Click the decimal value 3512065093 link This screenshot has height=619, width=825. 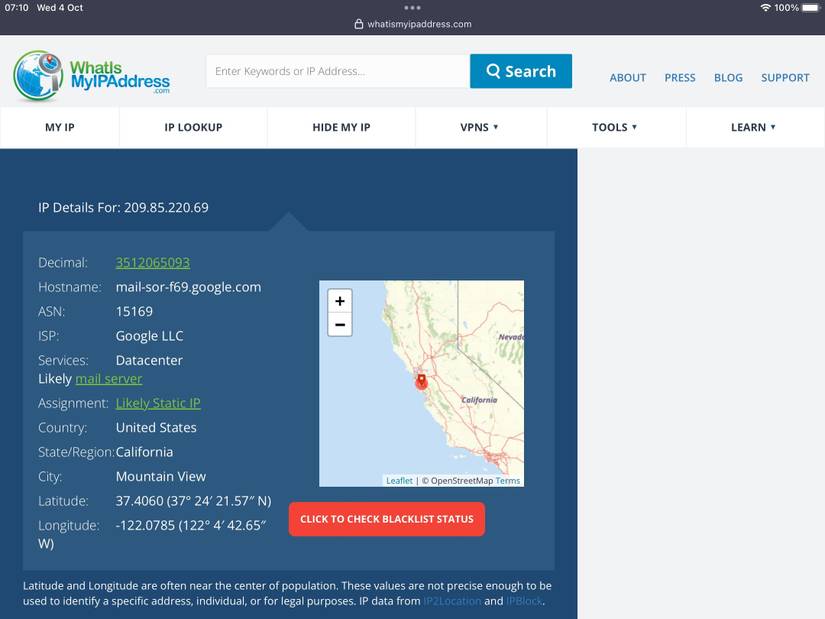(152, 262)
